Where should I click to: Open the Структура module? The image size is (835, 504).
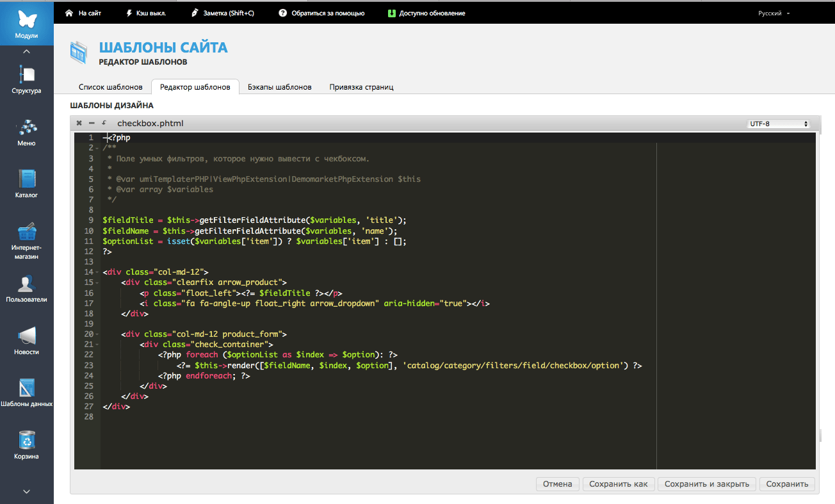point(26,79)
